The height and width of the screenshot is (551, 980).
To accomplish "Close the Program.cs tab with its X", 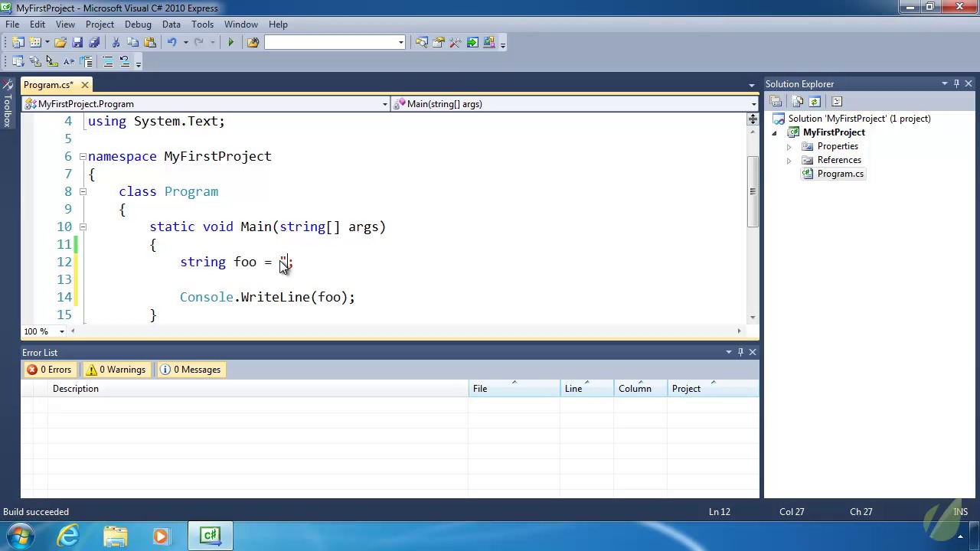I will (x=84, y=84).
